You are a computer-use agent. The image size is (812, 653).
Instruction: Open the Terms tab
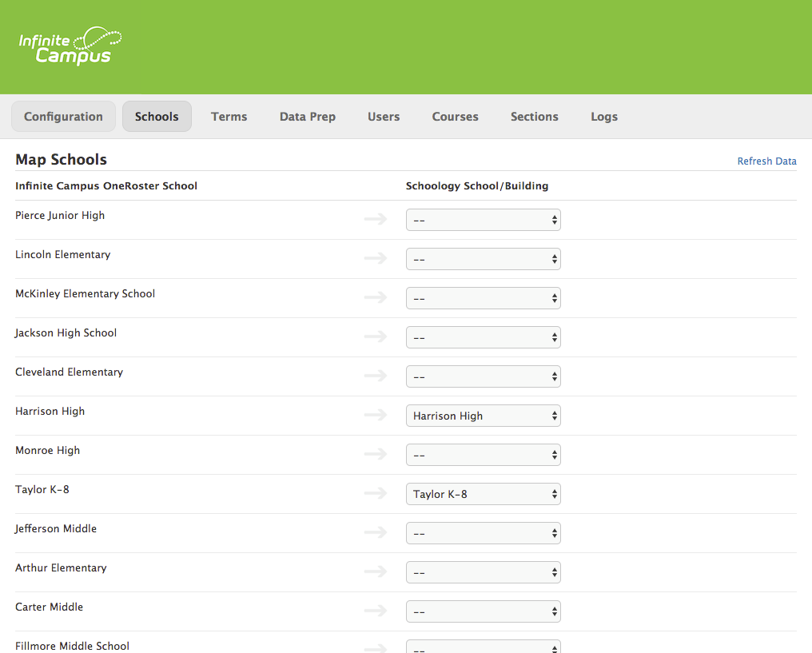229,117
